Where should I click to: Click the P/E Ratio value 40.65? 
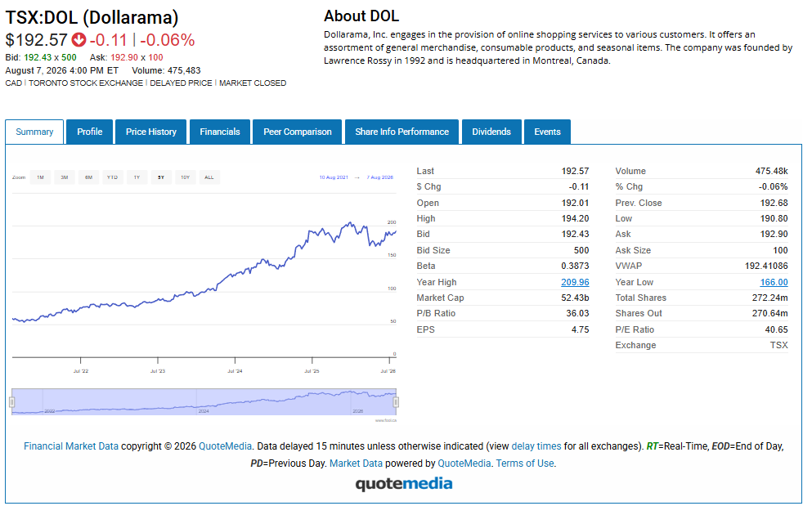(776, 329)
